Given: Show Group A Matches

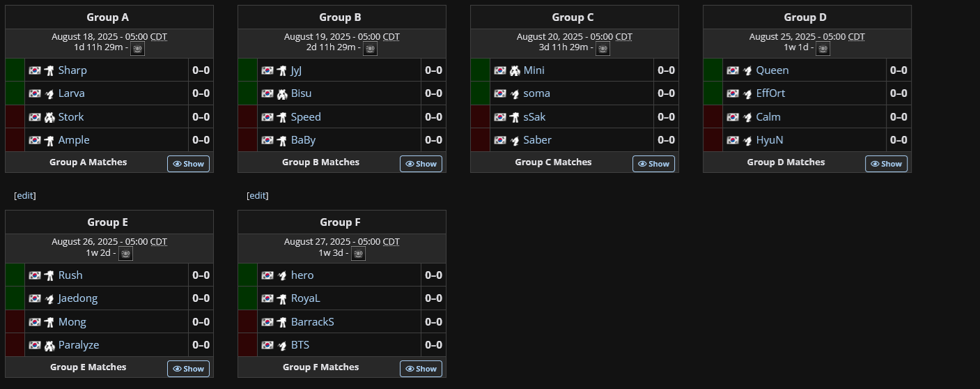Looking at the screenshot, I should [188, 164].
